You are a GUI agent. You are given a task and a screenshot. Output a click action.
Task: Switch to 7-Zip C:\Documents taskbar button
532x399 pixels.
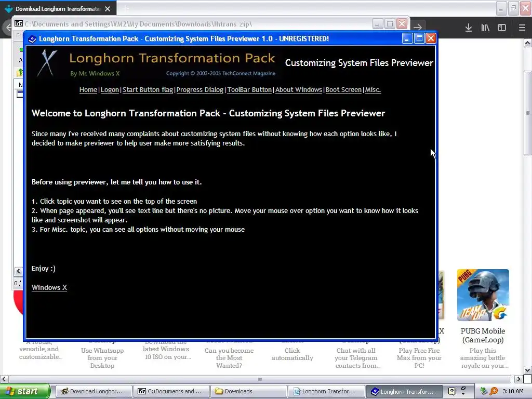(x=171, y=391)
